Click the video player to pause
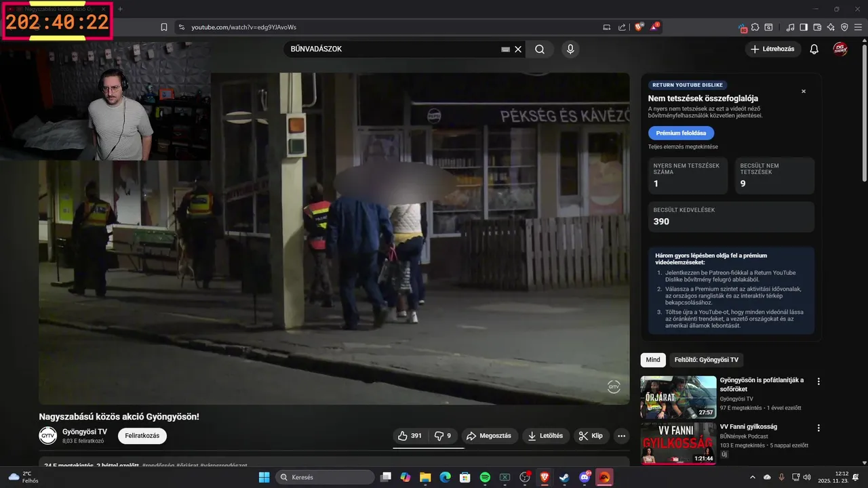Screen dimensions: 868x488 [334, 239]
